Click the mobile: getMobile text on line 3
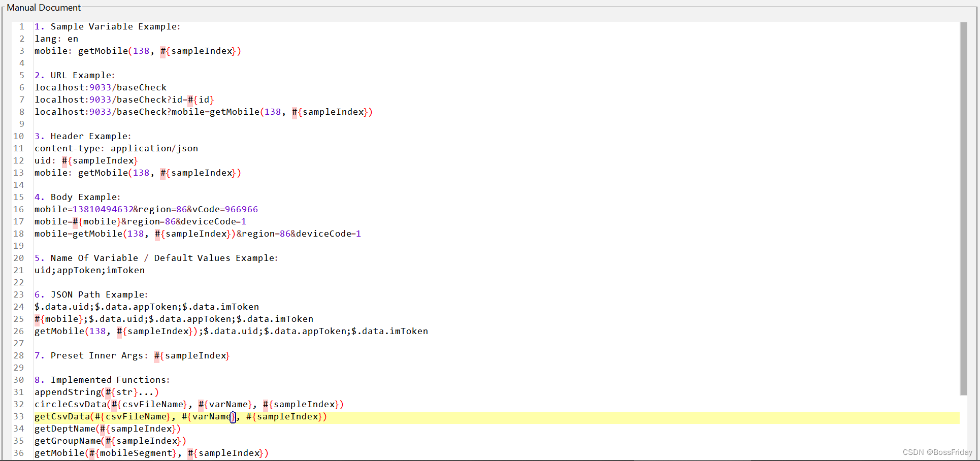Image resolution: width=980 pixels, height=461 pixels. (x=138, y=51)
